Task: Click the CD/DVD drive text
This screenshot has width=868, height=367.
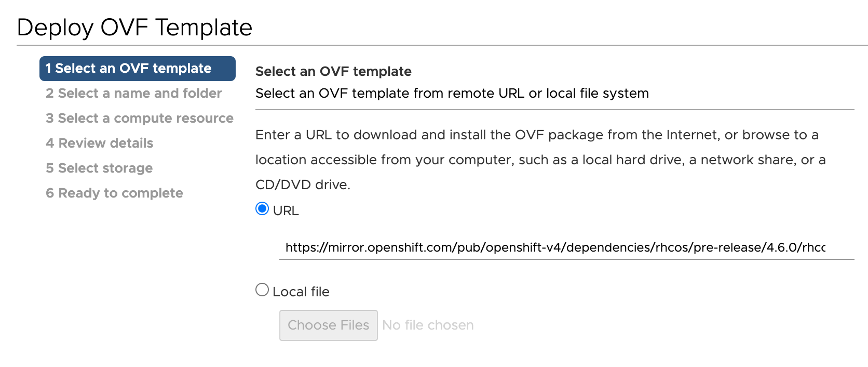Action: [x=303, y=185]
